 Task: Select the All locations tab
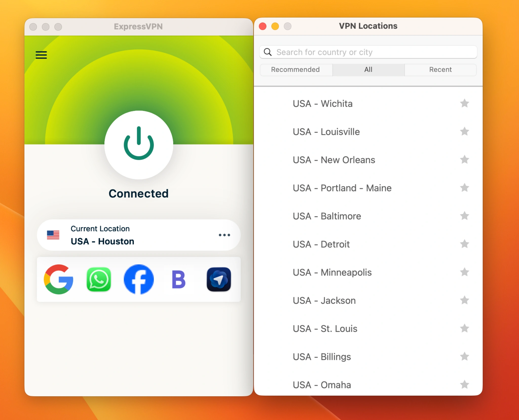(368, 70)
